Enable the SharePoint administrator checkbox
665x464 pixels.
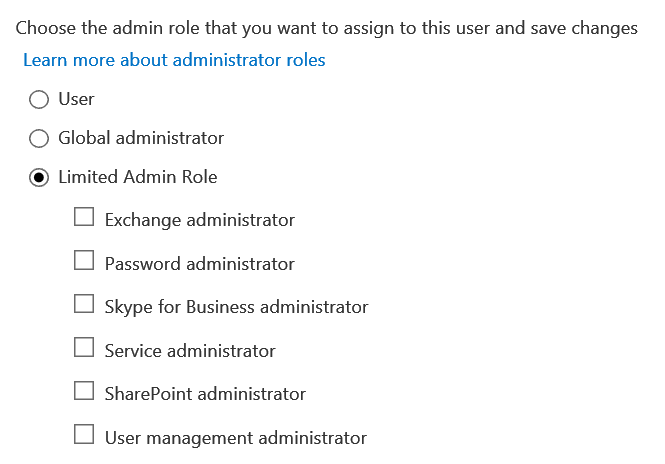tap(85, 391)
